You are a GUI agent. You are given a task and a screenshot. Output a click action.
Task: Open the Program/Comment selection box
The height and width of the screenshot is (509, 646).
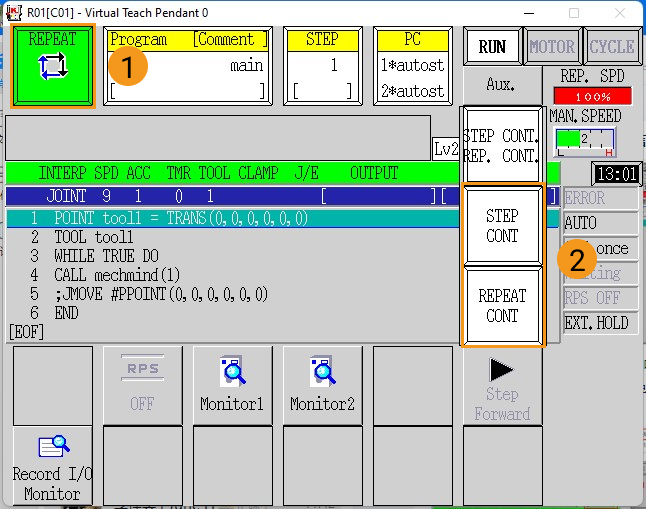coord(188,66)
